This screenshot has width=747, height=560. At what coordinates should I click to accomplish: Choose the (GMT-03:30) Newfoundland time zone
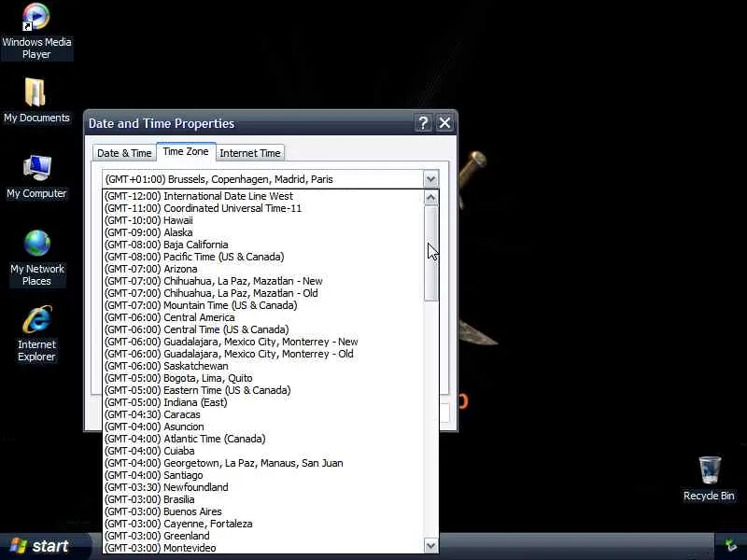coord(263,487)
